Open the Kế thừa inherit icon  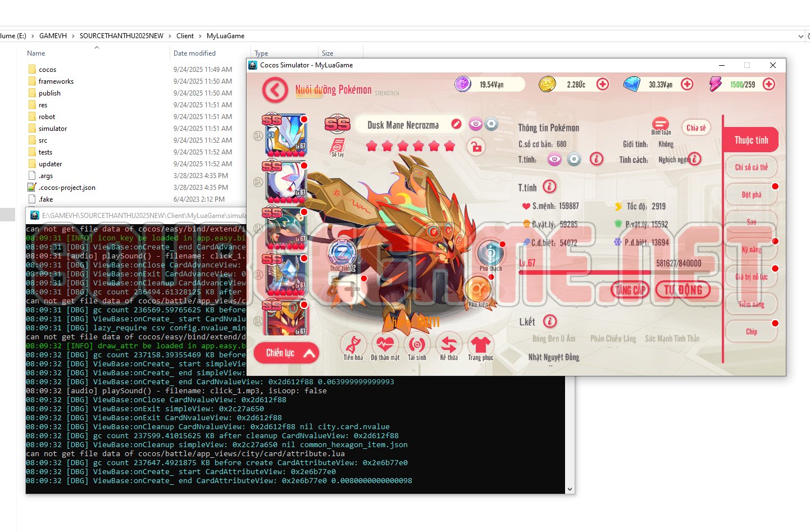449,345
